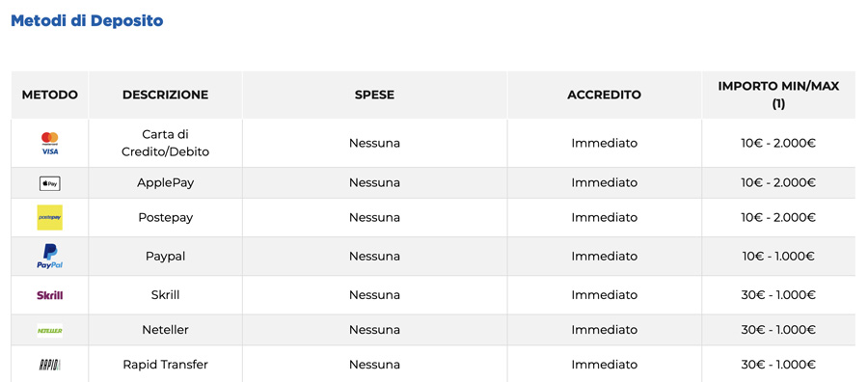This screenshot has width=868, height=382.
Task: Click the METODO column header
Action: [50, 95]
